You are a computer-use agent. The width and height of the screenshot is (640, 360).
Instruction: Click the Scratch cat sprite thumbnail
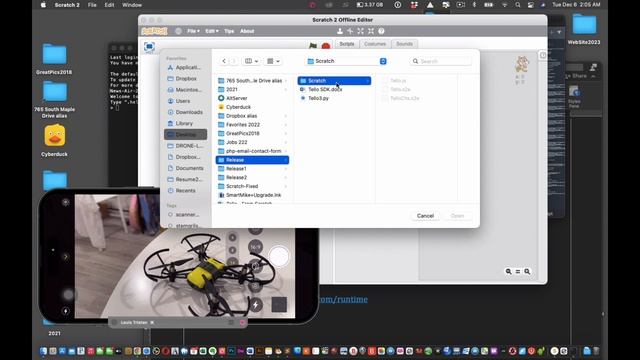521,64
